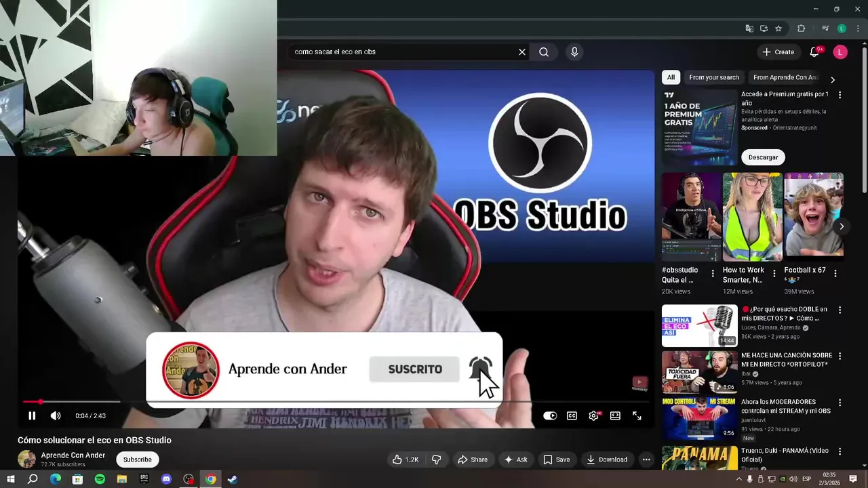Open options for the '¿Por qué escucho DOBLE' video
This screenshot has width=868, height=488.
(840, 310)
